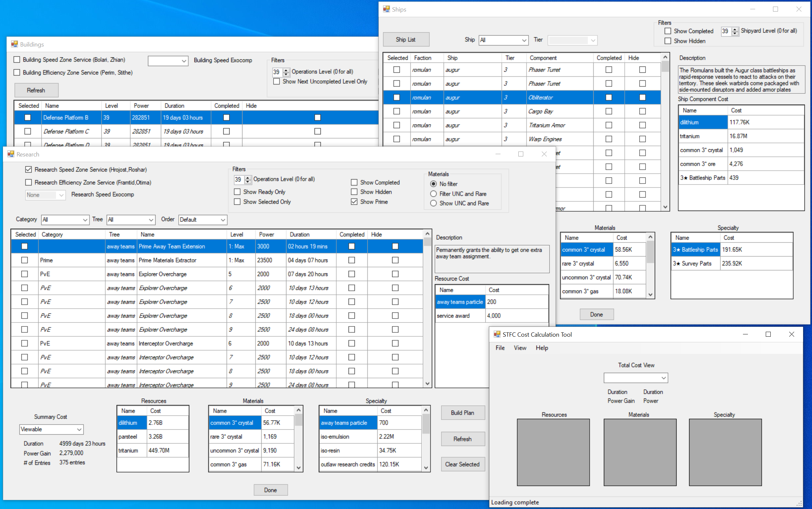This screenshot has height=509, width=812.
Task: Enable Building Speed Zone Service
Action: 17,59
